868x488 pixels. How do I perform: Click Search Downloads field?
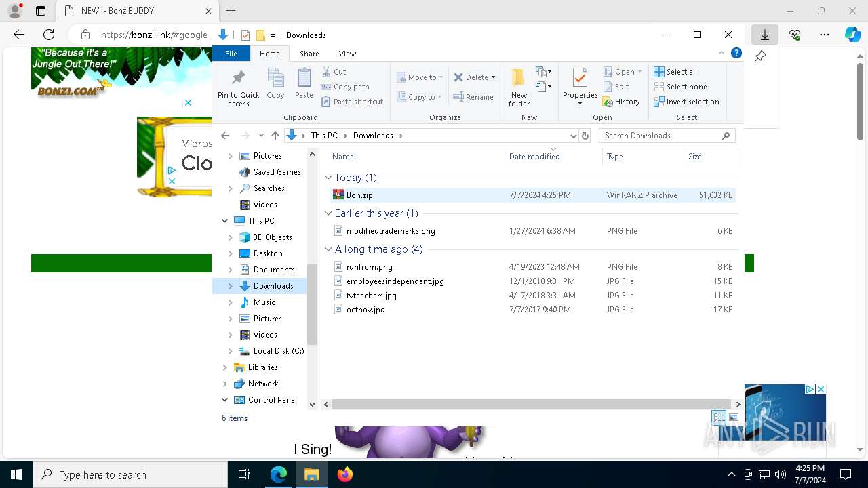(667, 136)
